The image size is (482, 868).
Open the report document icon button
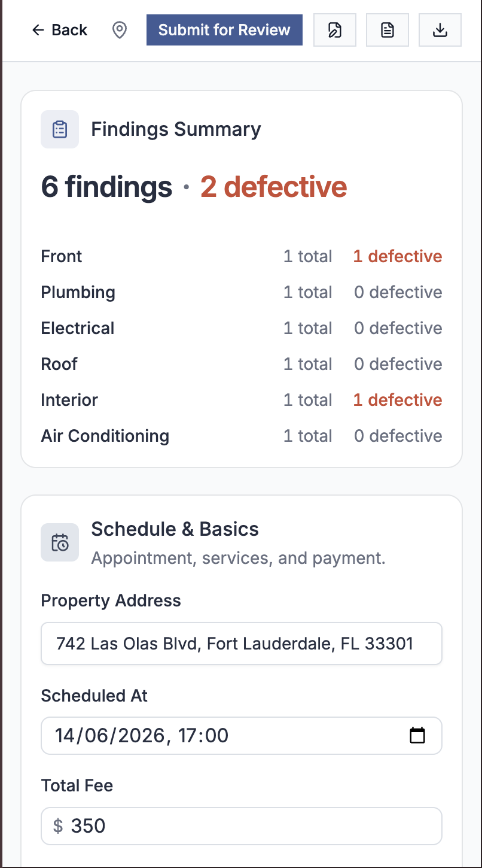click(388, 30)
